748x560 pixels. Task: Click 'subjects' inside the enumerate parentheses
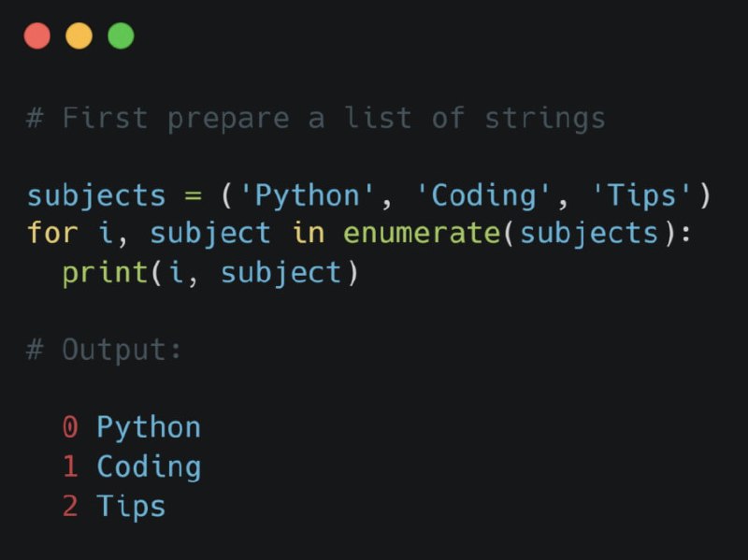coord(589,235)
